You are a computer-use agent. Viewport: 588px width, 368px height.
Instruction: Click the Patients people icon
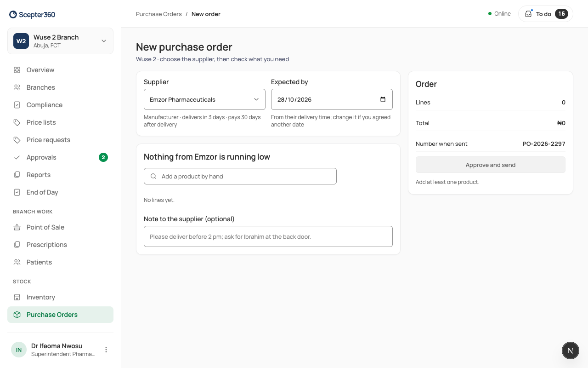pos(17,262)
